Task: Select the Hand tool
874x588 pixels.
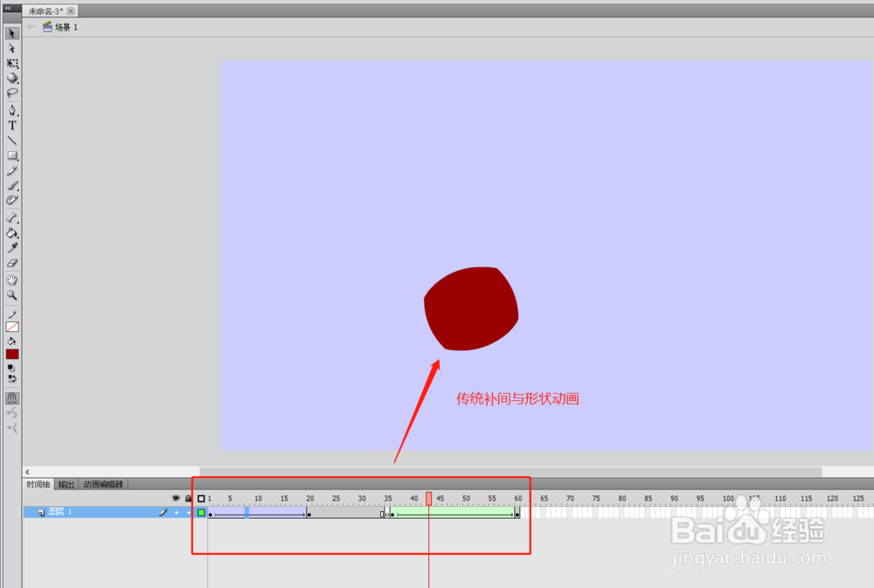Action: [11, 280]
